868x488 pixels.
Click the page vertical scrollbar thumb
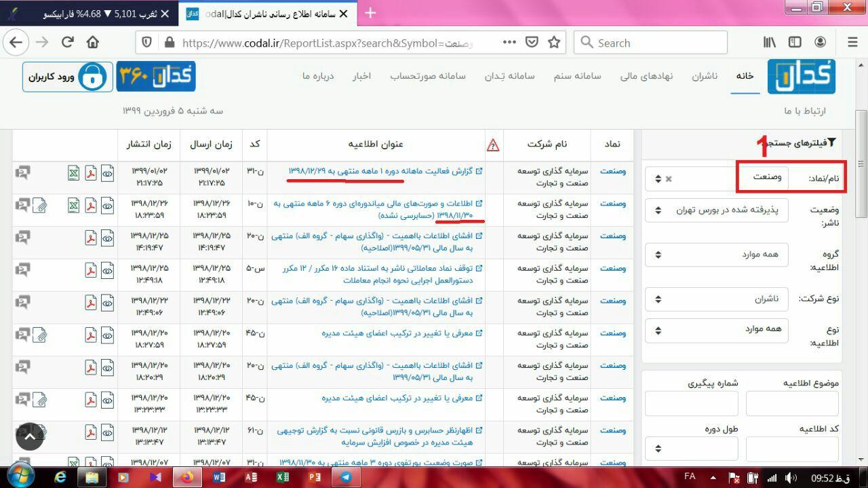coord(861,164)
